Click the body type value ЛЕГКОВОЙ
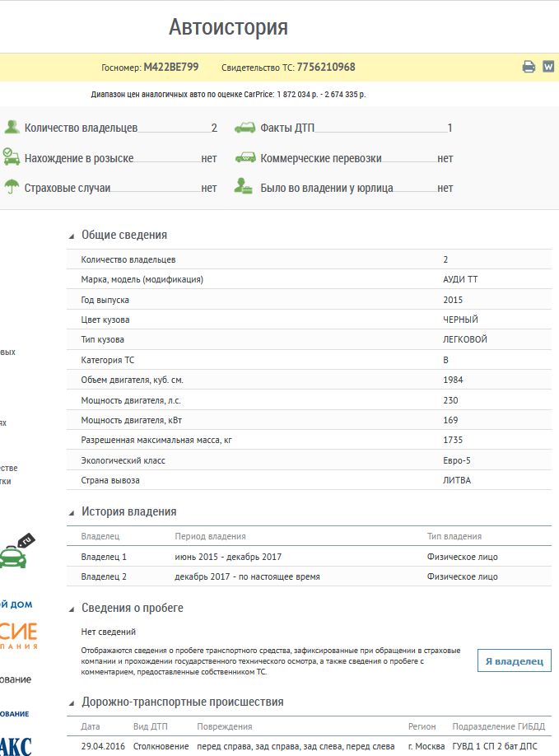This screenshot has width=559, height=756. [x=465, y=339]
